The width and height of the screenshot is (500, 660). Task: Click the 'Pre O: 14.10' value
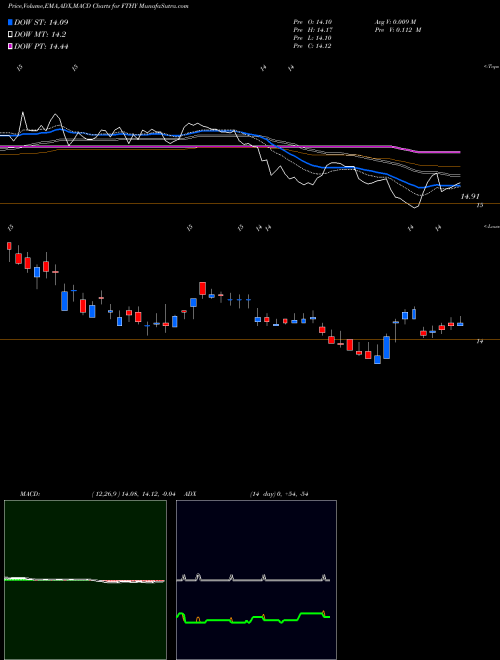click(313, 22)
